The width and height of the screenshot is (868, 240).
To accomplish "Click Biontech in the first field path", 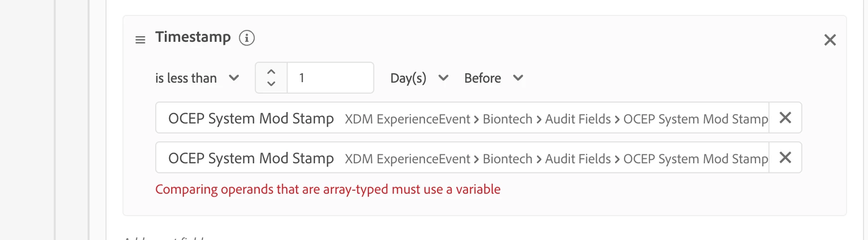I will click(507, 119).
